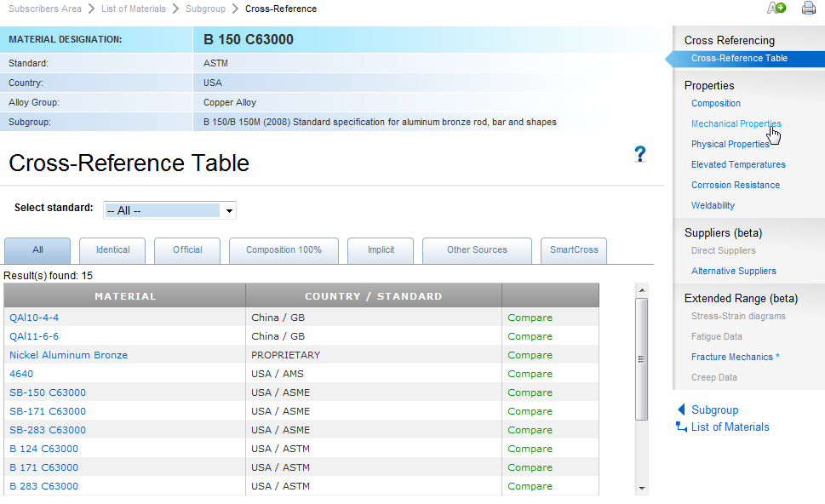Click the List of Materials tree icon
825x504 pixels.
[x=681, y=427]
